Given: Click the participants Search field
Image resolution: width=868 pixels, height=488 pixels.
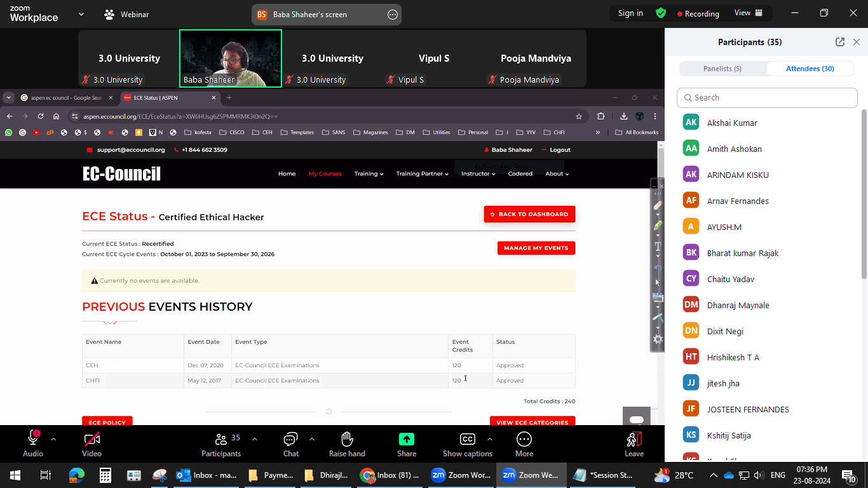Looking at the screenshot, I should [767, 98].
